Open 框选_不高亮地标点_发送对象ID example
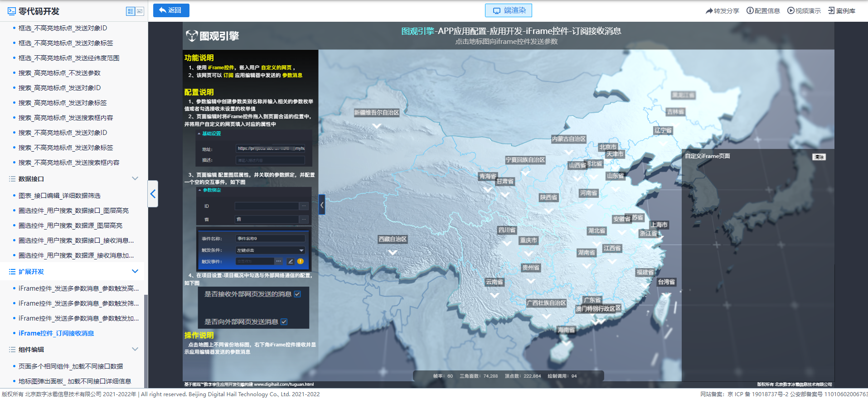The width and height of the screenshot is (868, 398). tap(63, 28)
